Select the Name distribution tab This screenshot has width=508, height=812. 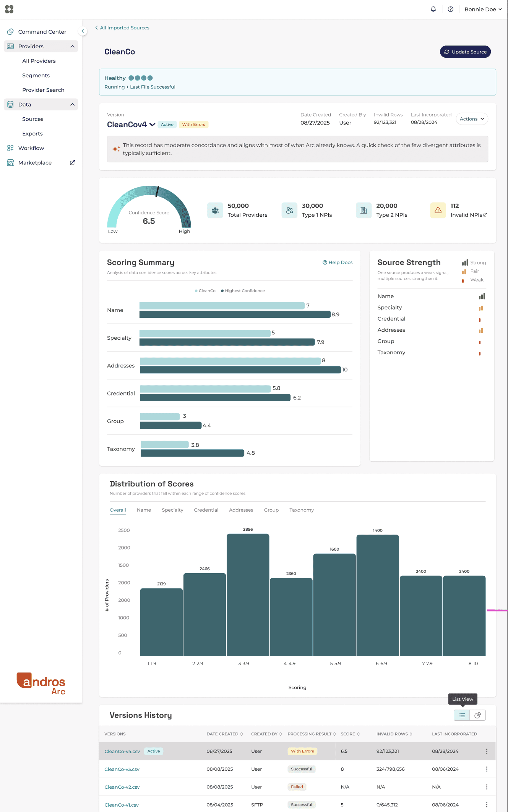tap(144, 510)
